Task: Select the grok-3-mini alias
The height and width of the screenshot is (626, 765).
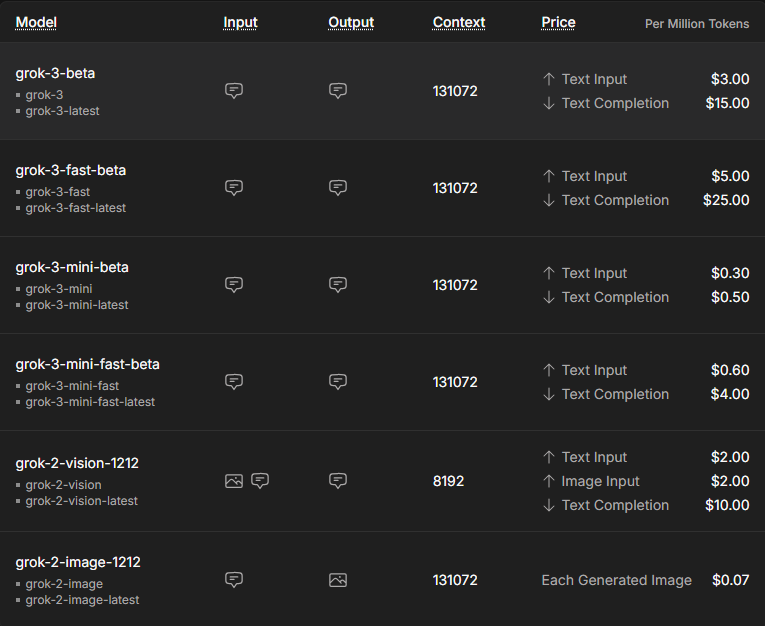Action: click(59, 289)
